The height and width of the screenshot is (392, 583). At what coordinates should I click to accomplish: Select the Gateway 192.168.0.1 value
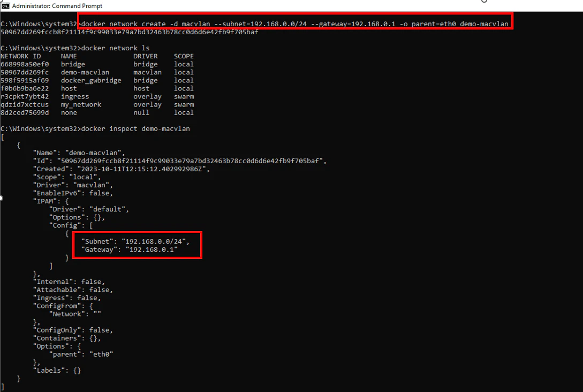130,249
